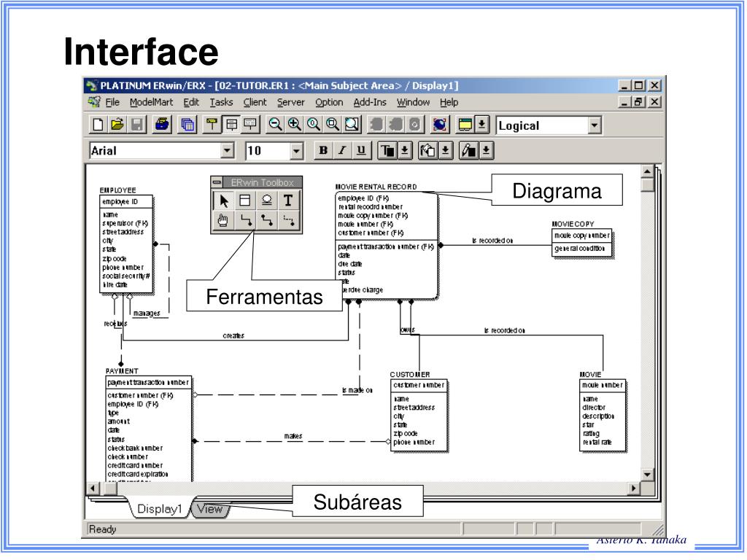Open the font size 10 dropdown
Screen dimensions: 747x560
pos(296,151)
